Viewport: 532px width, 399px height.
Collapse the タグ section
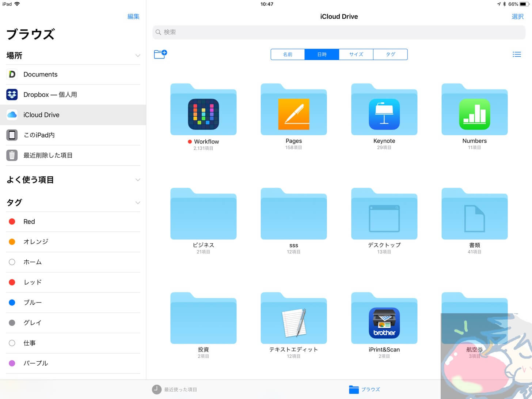point(138,203)
